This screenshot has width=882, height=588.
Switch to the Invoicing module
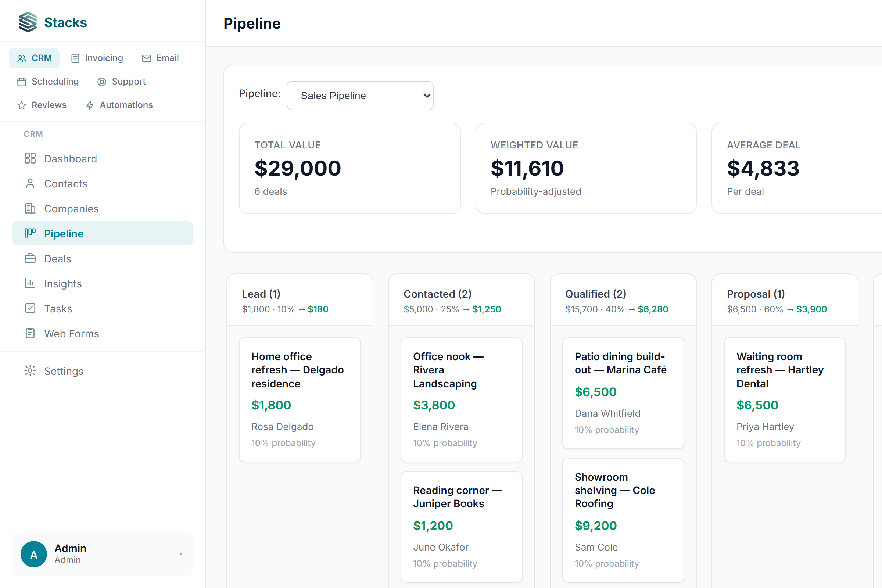pyautogui.click(x=97, y=58)
